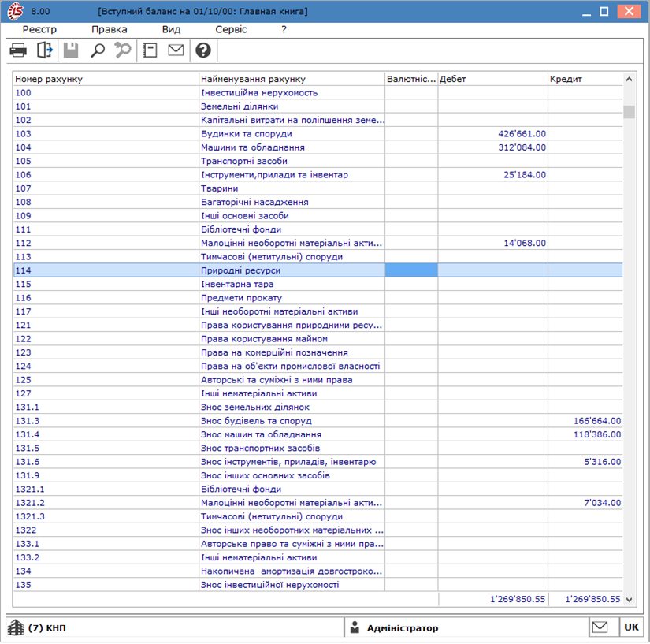Click the Кредит column header
The height and width of the screenshot is (644, 650).
tap(585, 79)
